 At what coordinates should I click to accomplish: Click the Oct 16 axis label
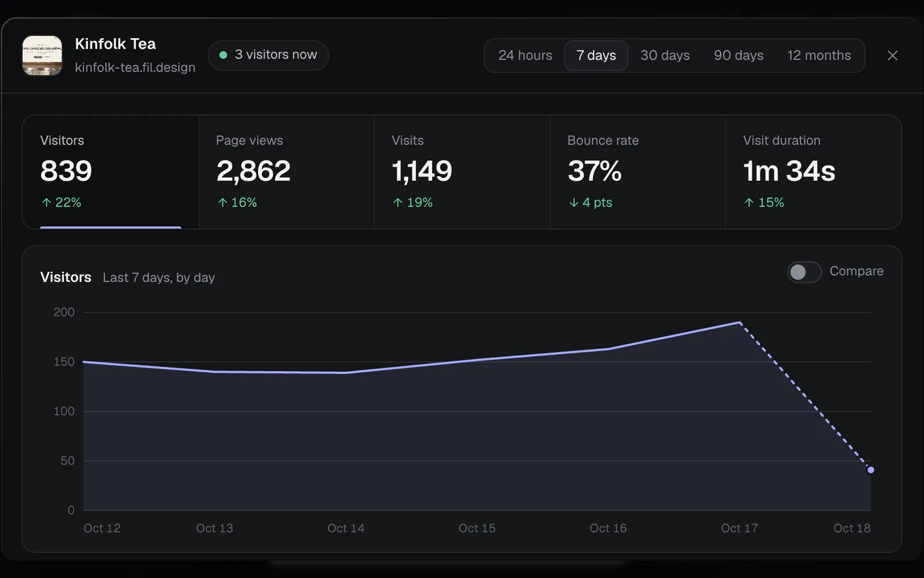(608, 528)
